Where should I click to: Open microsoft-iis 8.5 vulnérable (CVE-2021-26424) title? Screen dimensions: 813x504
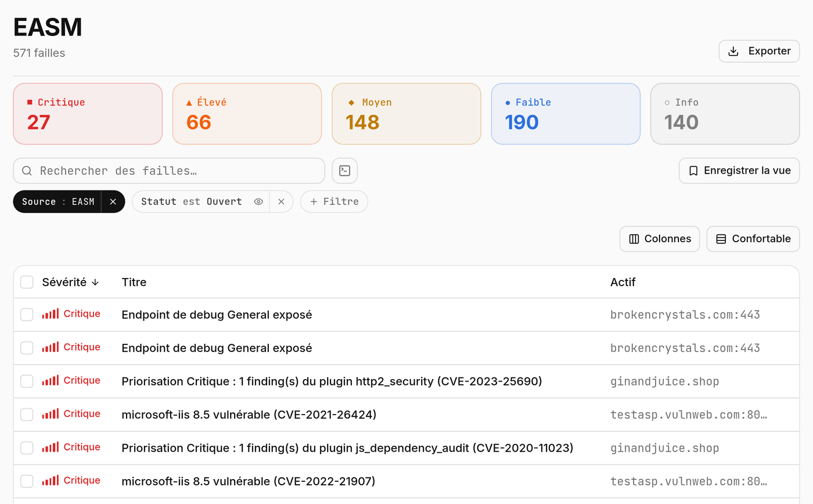(249, 415)
